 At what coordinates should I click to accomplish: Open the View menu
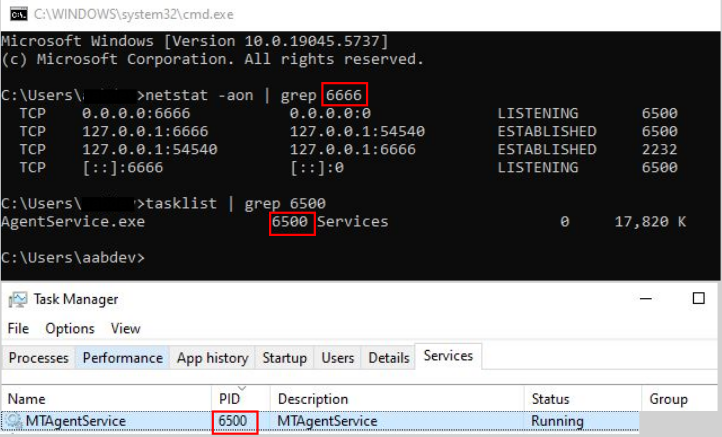tap(126, 328)
